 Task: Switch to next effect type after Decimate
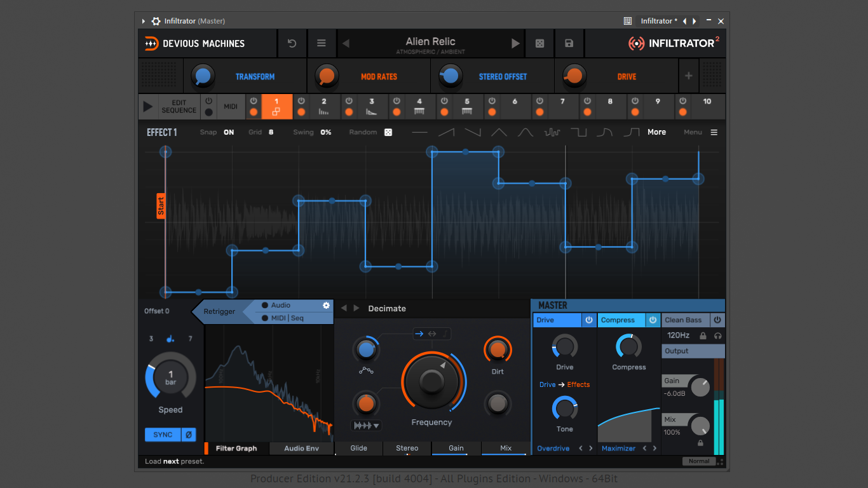point(356,308)
